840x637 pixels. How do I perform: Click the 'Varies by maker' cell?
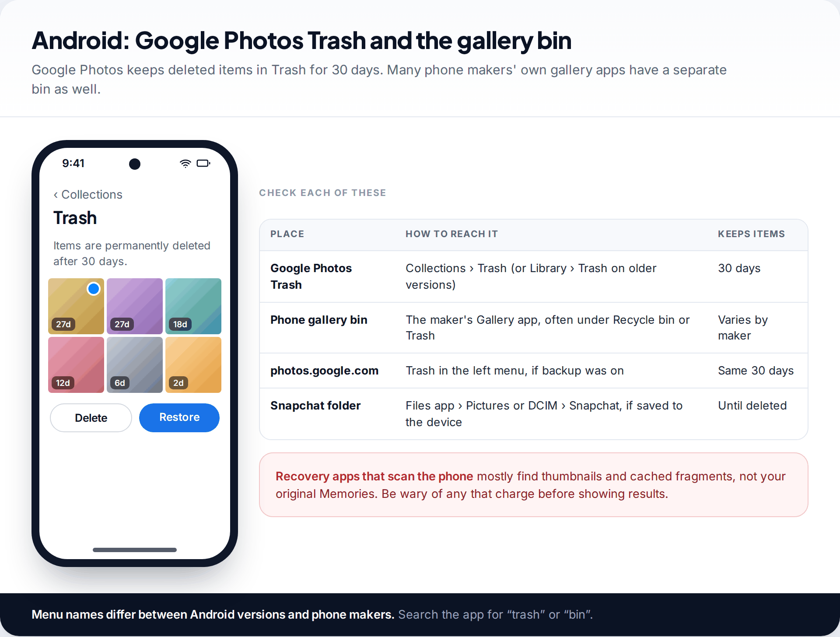pos(743,328)
